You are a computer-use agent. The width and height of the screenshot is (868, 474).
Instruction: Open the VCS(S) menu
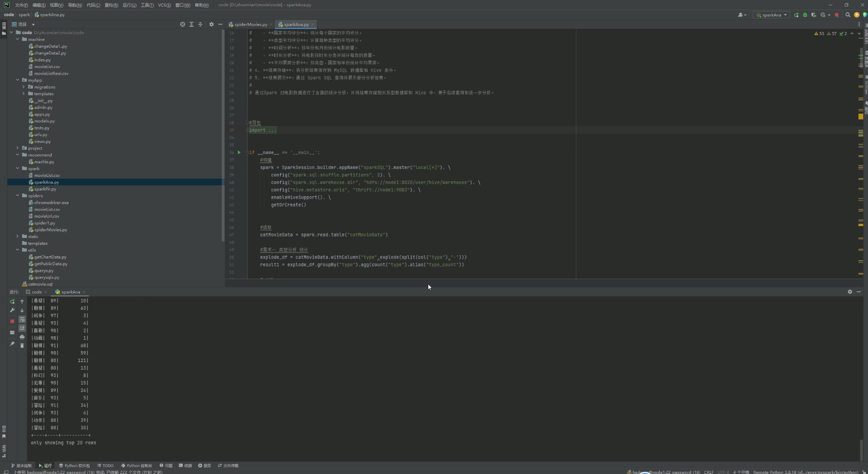(x=164, y=5)
